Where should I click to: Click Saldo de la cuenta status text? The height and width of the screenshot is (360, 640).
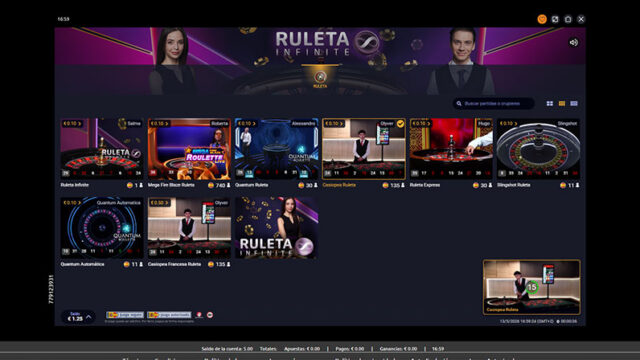click(227, 349)
